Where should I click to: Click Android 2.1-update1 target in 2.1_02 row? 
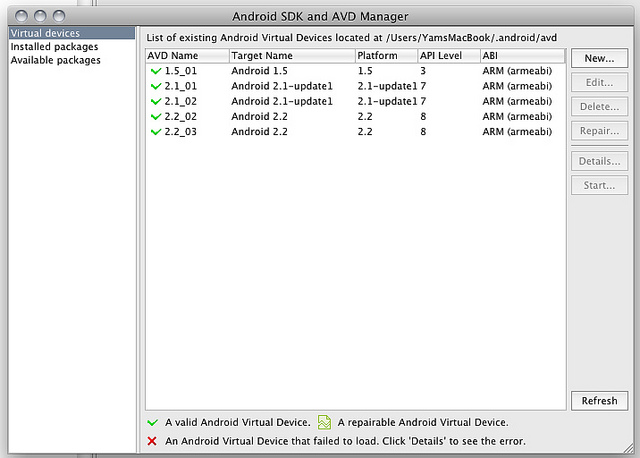282,101
